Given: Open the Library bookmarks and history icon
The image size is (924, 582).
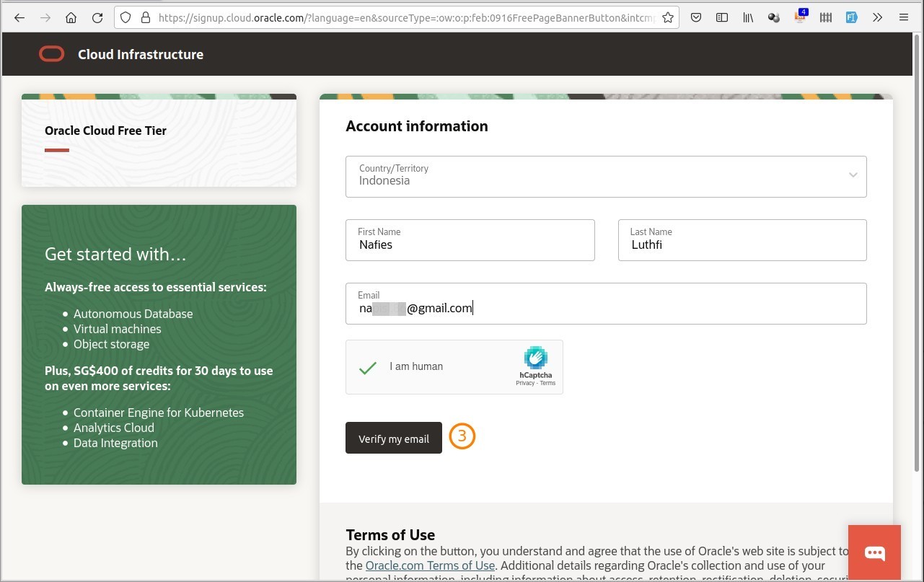Looking at the screenshot, I should tap(748, 18).
